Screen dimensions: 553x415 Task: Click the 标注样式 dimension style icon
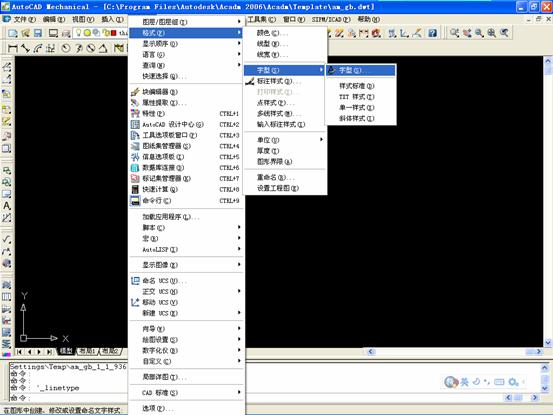click(x=250, y=81)
